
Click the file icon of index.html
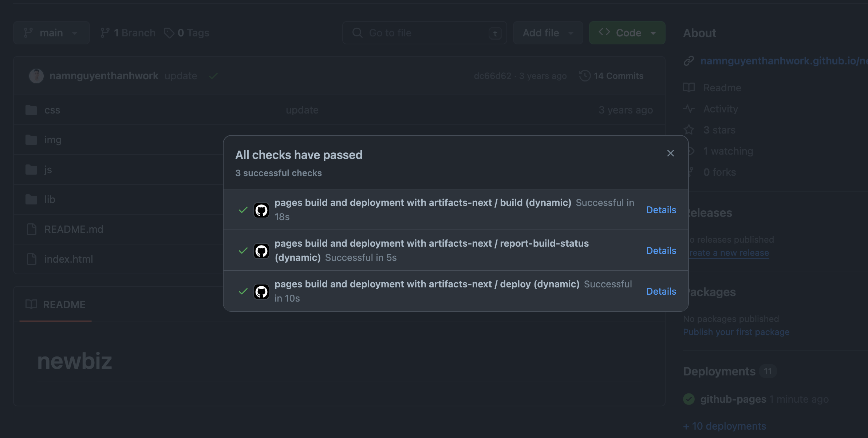(32, 259)
